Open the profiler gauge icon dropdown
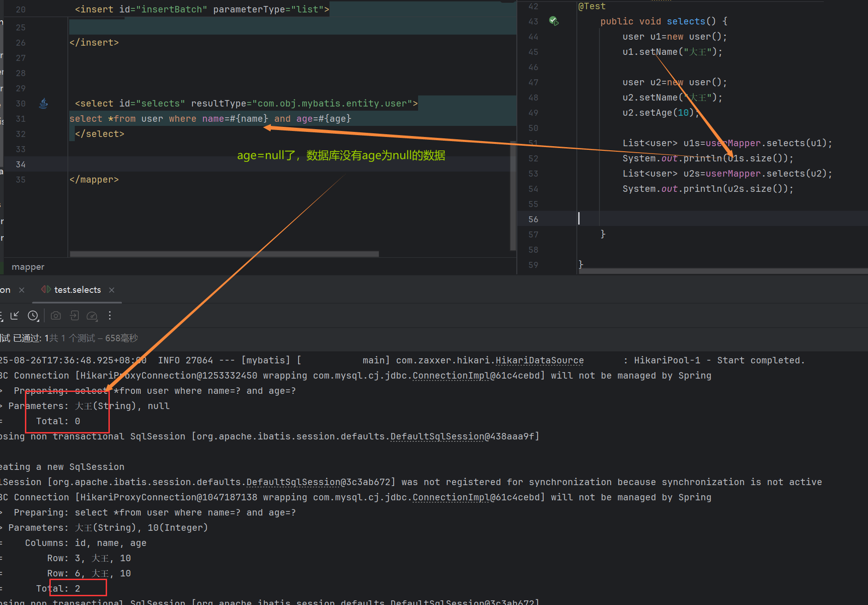 click(x=92, y=315)
